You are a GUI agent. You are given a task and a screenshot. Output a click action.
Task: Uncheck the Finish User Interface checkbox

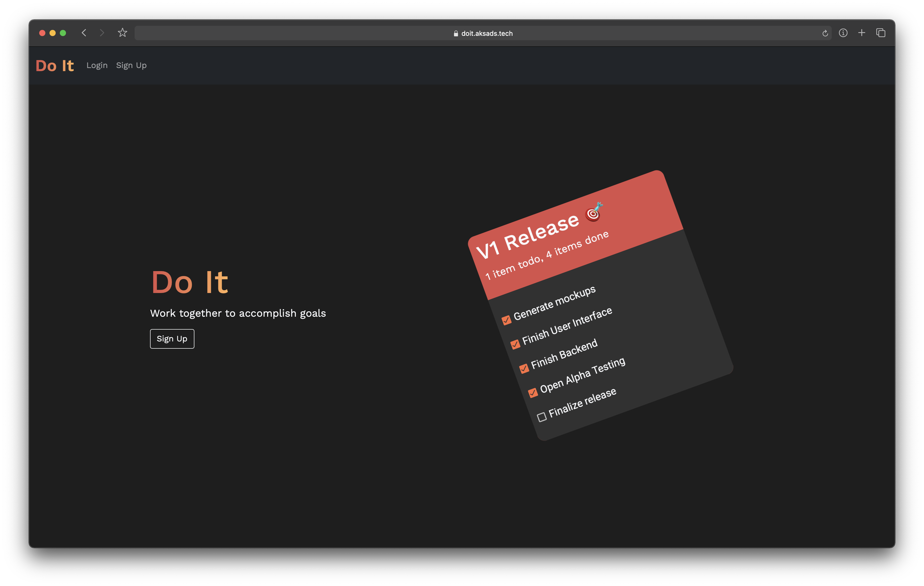tap(515, 344)
